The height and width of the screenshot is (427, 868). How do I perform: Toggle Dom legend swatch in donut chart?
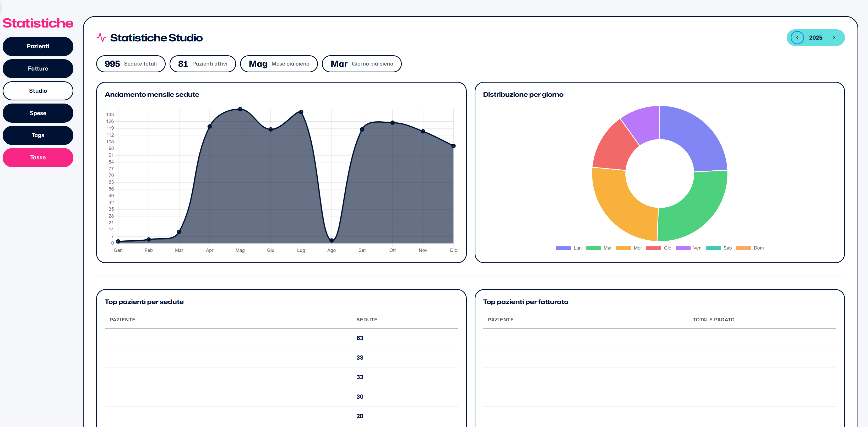tap(744, 248)
